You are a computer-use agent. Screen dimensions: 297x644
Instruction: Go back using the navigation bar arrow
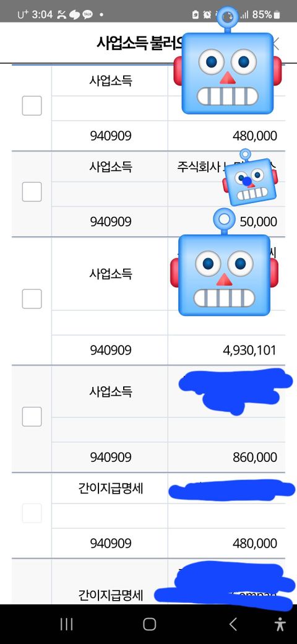pos(233,624)
